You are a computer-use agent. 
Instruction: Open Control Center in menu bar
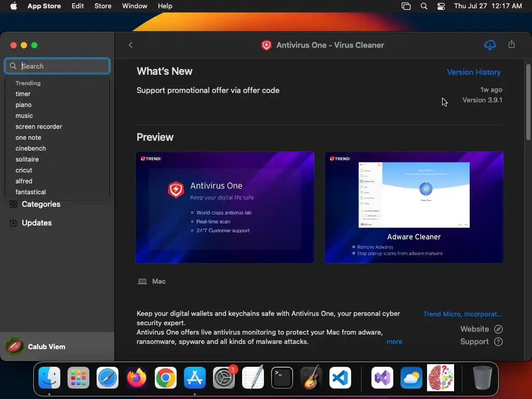(441, 6)
